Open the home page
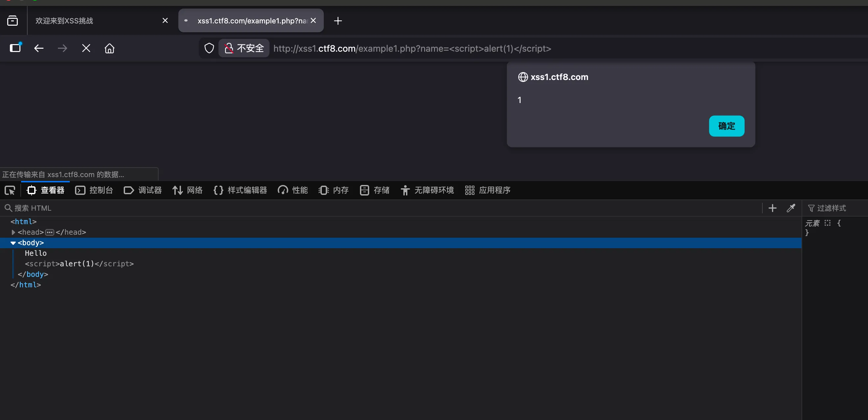This screenshot has height=420, width=868. click(x=110, y=48)
